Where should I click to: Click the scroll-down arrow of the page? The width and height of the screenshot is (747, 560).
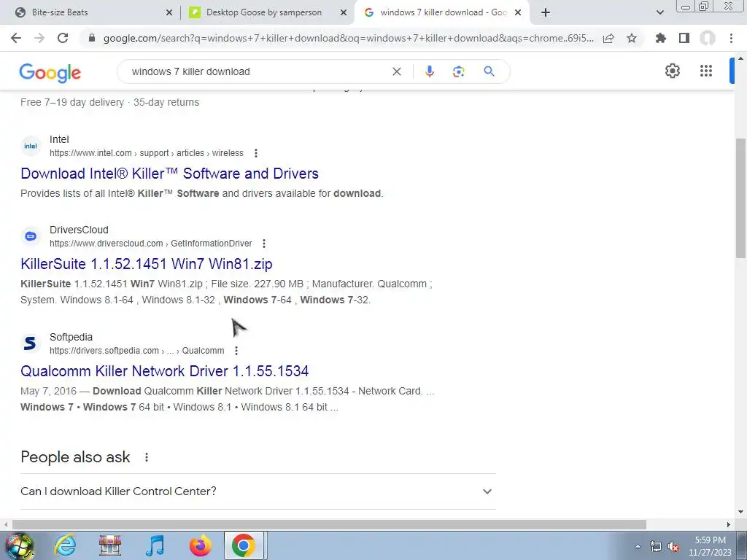pos(740,512)
